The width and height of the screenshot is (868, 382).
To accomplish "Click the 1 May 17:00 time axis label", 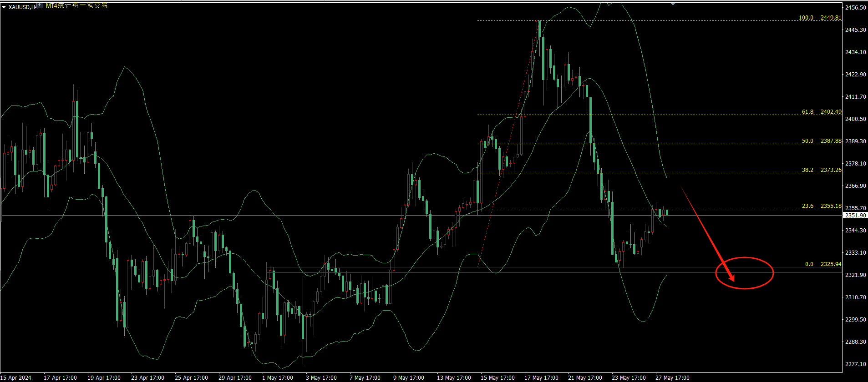I will (x=278, y=378).
